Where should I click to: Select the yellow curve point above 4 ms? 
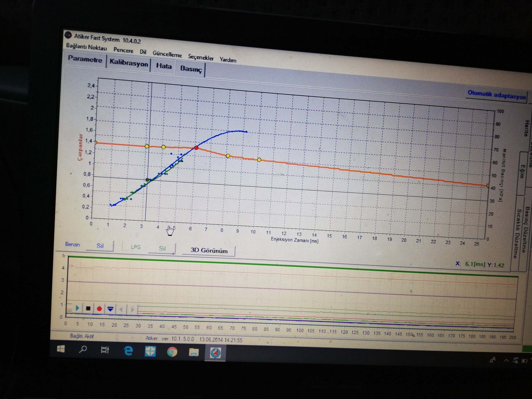click(163, 147)
